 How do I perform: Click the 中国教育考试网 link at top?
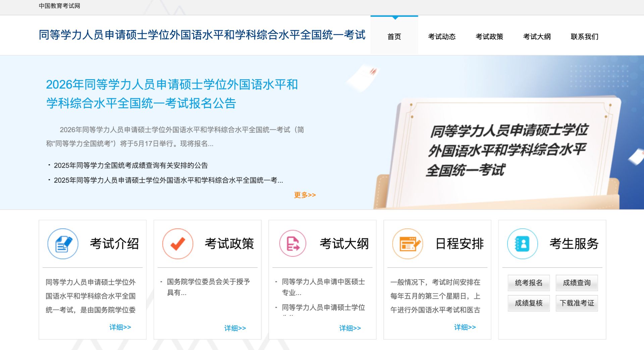click(x=59, y=6)
